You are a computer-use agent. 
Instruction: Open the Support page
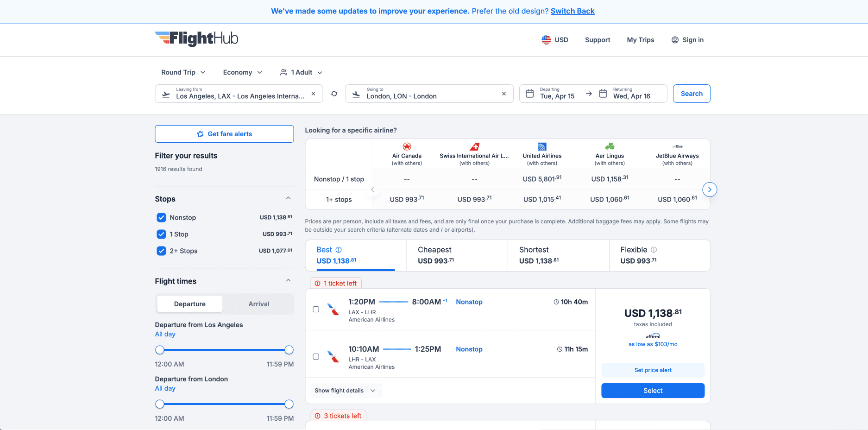pyautogui.click(x=598, y=40)
